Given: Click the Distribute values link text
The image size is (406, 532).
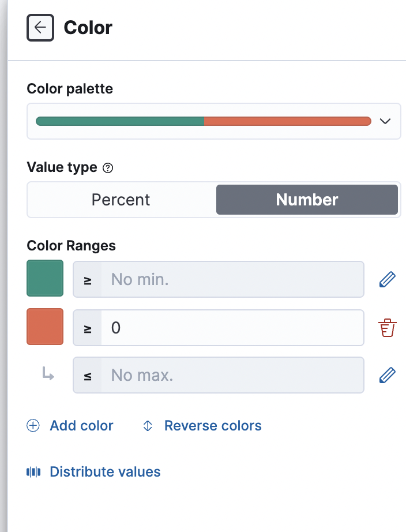Looking at the screenshot, I should tap(105, 472).
